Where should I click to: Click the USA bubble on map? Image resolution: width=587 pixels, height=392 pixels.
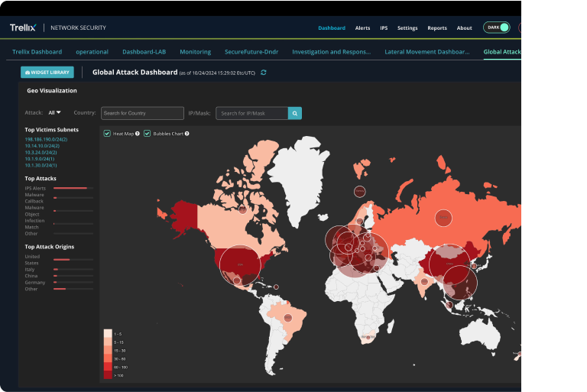(240, 264)
